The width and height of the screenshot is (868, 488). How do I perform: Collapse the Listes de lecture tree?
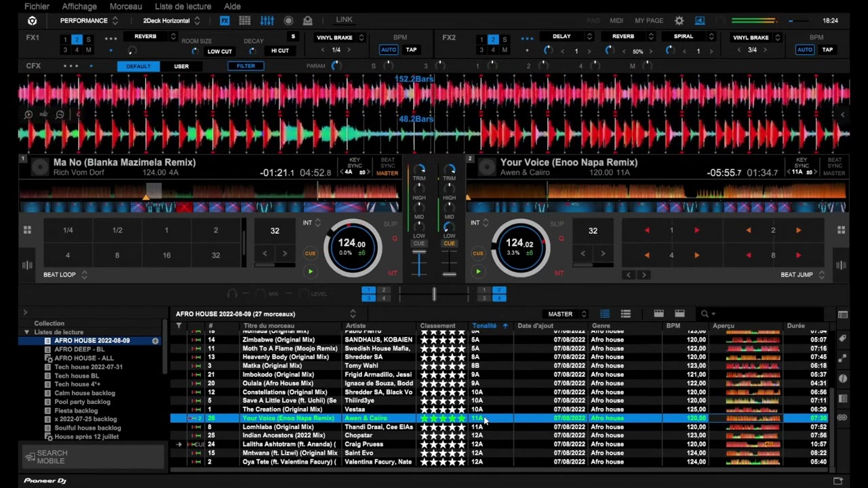click(27, 332)
